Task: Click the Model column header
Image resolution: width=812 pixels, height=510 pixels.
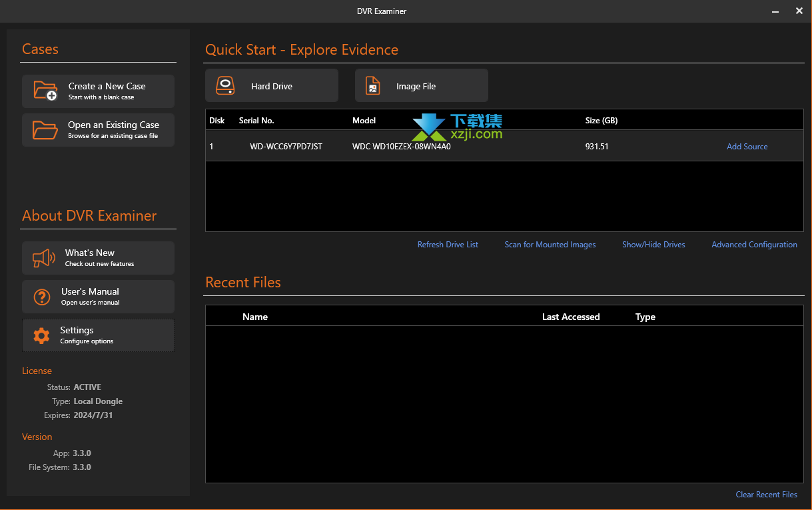Action: click(x=364, y=121)
